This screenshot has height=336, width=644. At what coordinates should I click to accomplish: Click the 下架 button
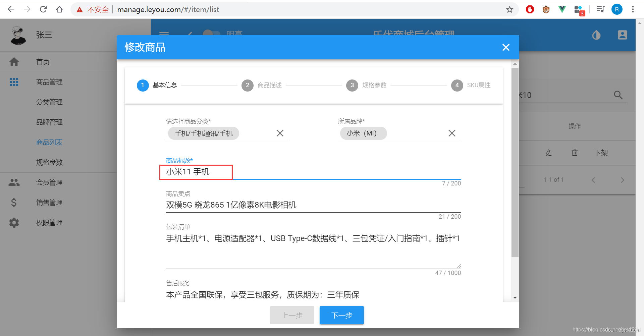(601, 153)
